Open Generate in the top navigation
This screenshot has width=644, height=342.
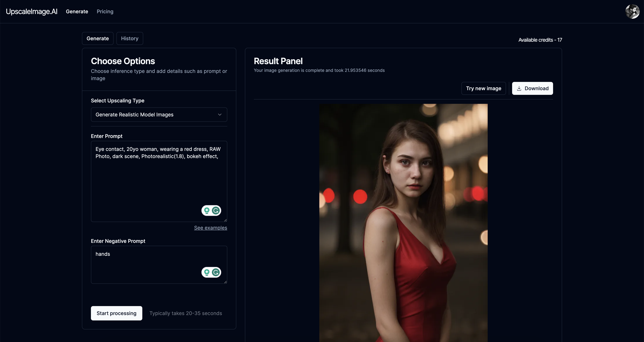coord(77,11)
